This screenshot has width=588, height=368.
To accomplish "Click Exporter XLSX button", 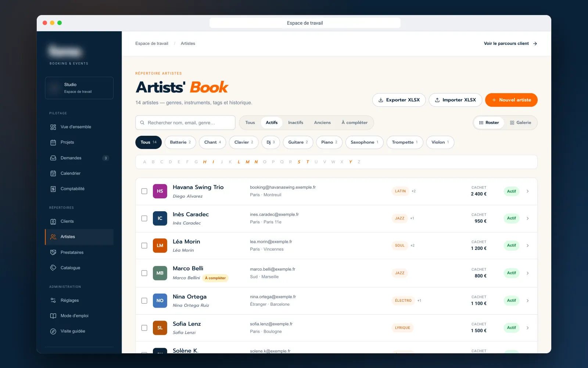I will 399,100.
